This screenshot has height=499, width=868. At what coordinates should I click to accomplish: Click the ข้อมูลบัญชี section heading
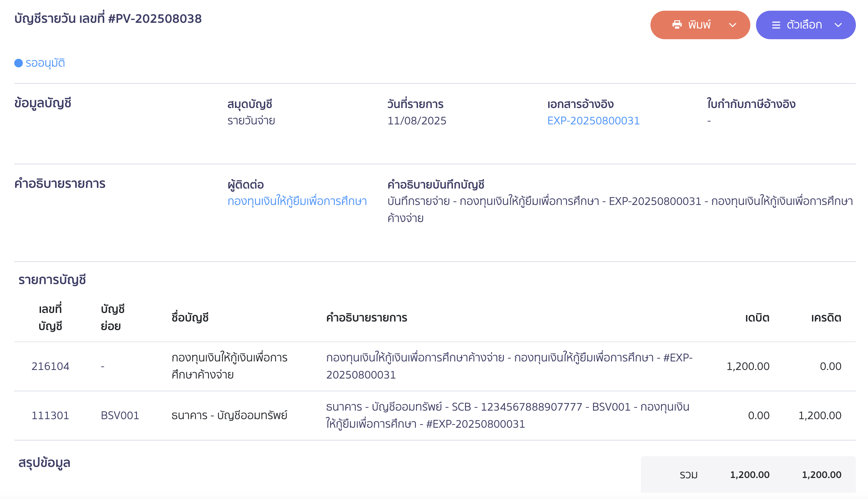click(43, 103)
